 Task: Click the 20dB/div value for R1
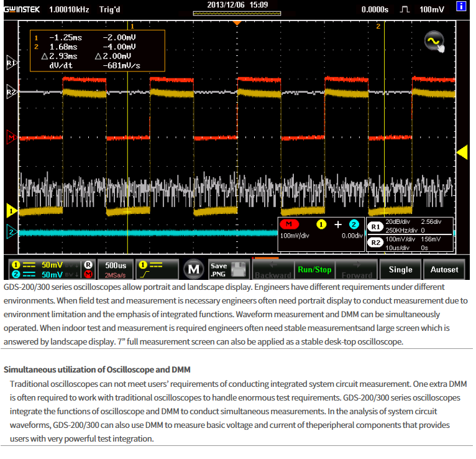(397, 222)
